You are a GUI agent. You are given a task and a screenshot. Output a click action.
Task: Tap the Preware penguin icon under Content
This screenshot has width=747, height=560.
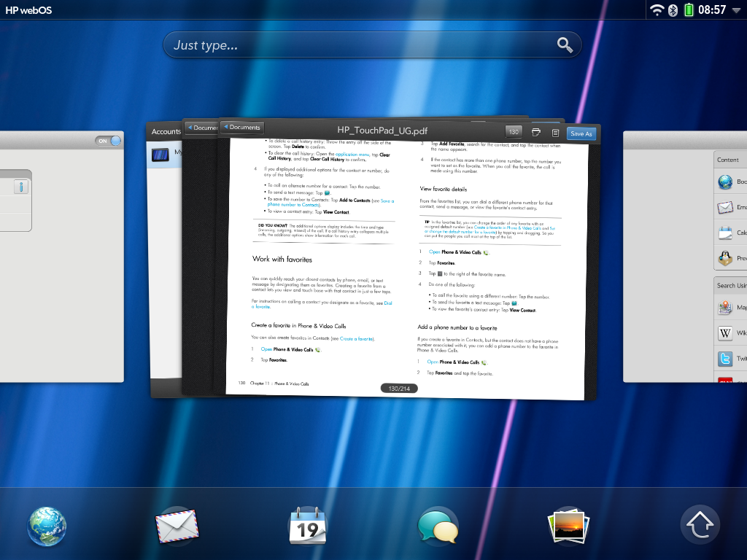[x=725, y=258]
